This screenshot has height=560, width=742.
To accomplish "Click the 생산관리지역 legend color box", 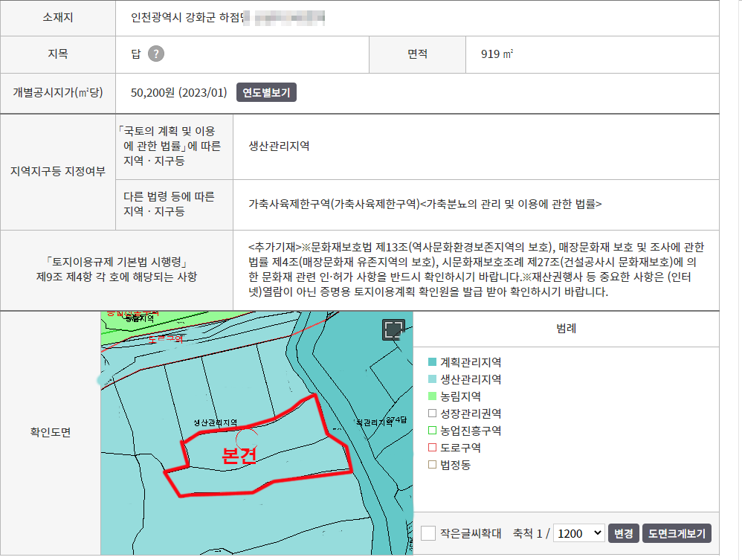I will click(432, 379).
